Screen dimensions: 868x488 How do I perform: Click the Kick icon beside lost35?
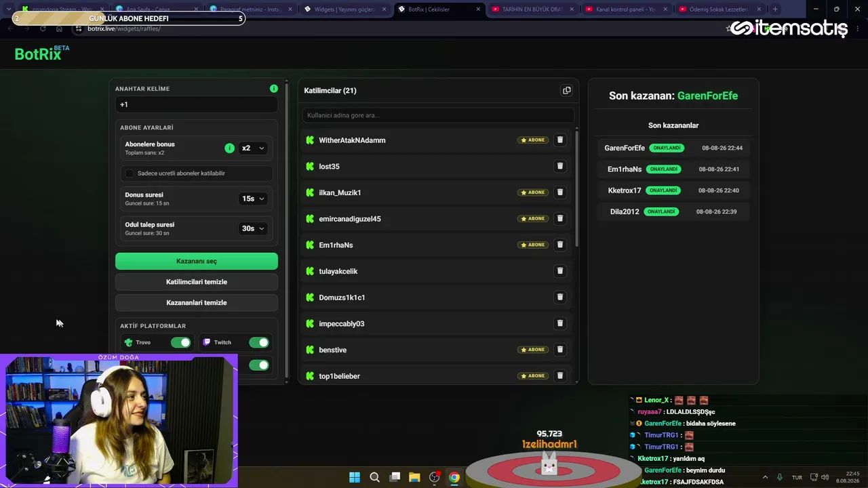310,166
